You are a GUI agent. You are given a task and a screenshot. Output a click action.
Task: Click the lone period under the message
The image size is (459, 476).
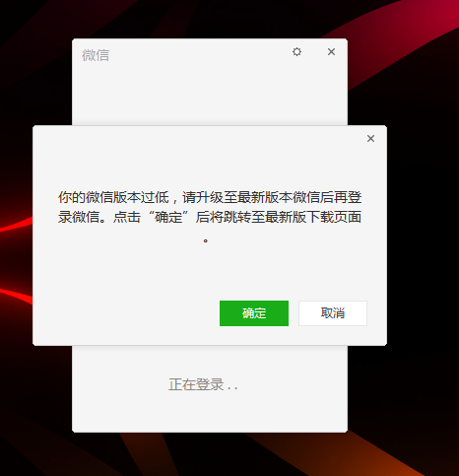(x=206, y=240)
